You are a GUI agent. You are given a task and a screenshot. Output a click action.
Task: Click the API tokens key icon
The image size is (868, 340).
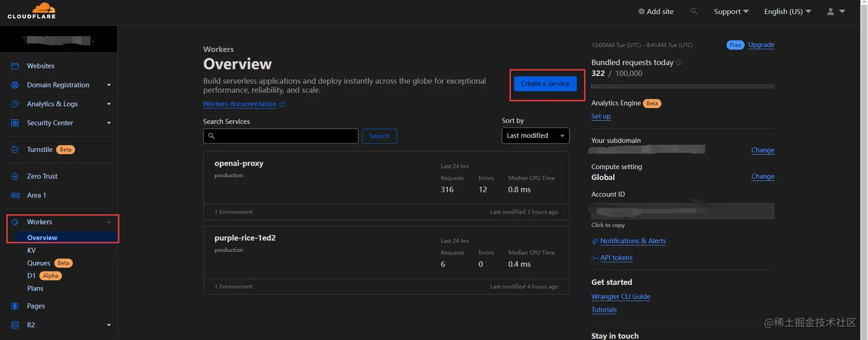(595, 258)
